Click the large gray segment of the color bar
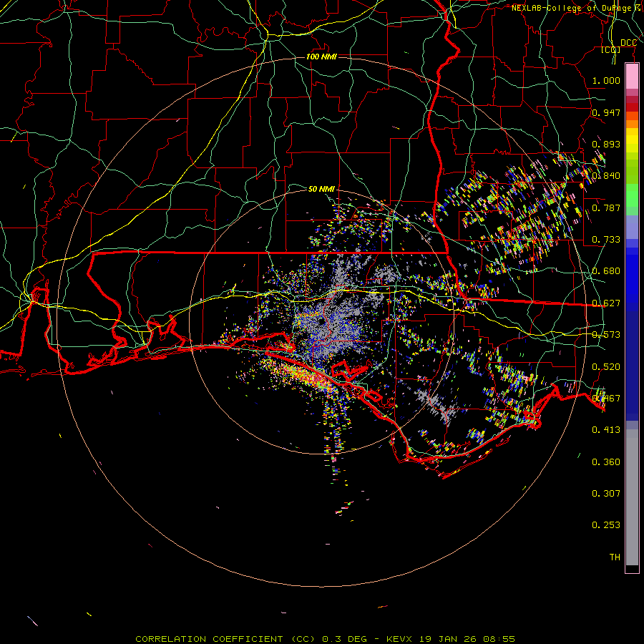Image resolution: width=644 pixels, height=644 pixels. [632, 497]
